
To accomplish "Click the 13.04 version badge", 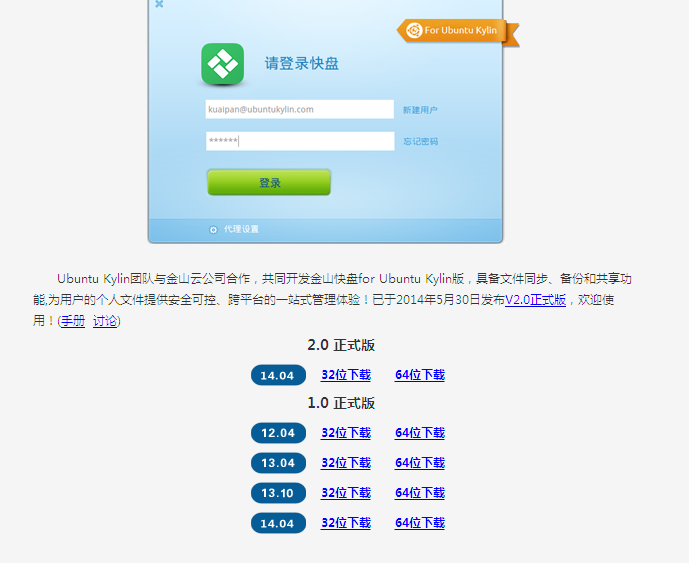I will pyautogui.click(x=278, y=463).
